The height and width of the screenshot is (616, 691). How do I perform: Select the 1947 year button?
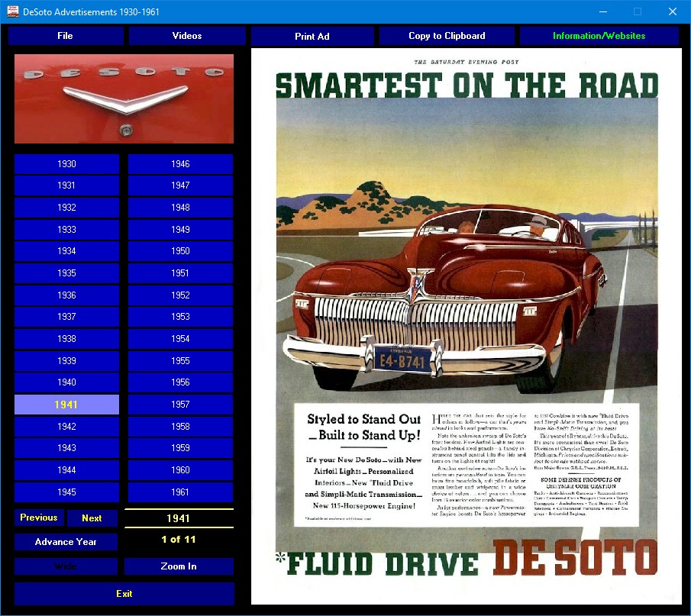(180, 185)
